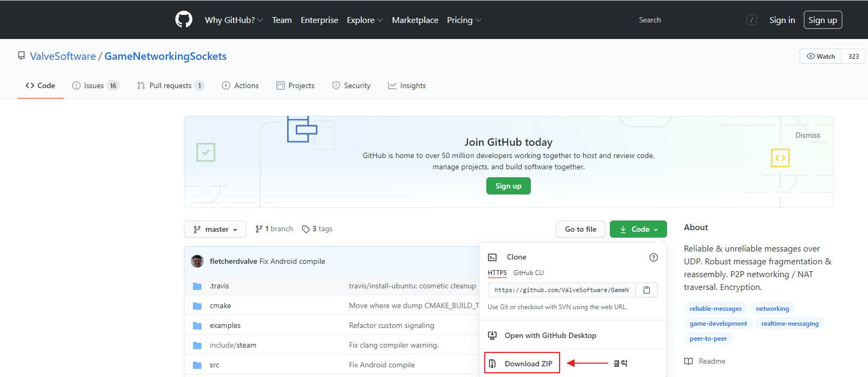Click fletcherdvalve's avatar thumbnail
The width and height of the screenshot is (868, 377).
tap(197, 261)
